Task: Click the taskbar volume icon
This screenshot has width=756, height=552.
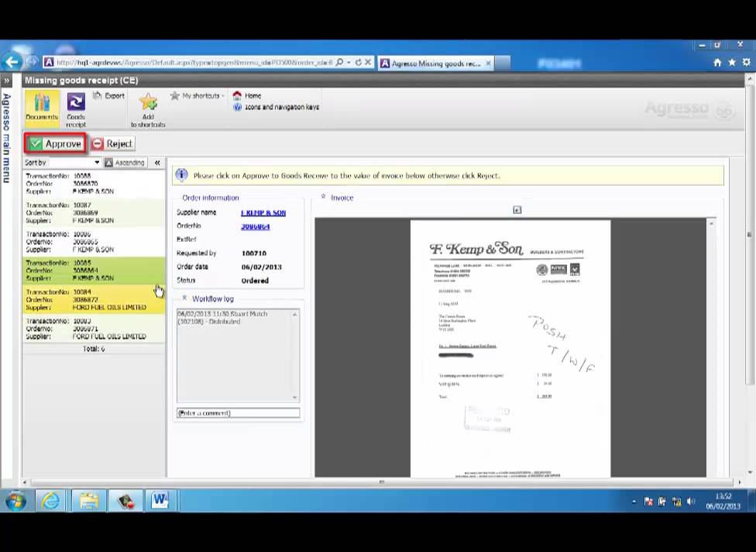Action: tap(691, 502)
